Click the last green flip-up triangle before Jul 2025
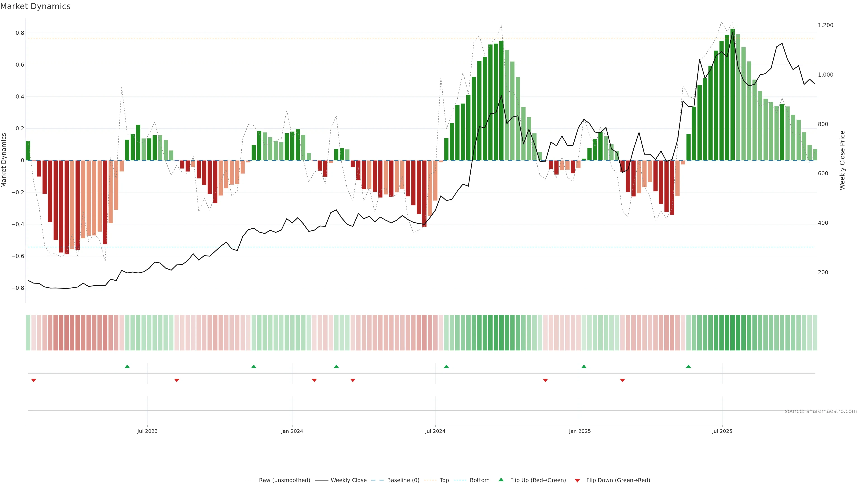The height and width of the screenshot is (488, 868). click(x=688, y=366)
